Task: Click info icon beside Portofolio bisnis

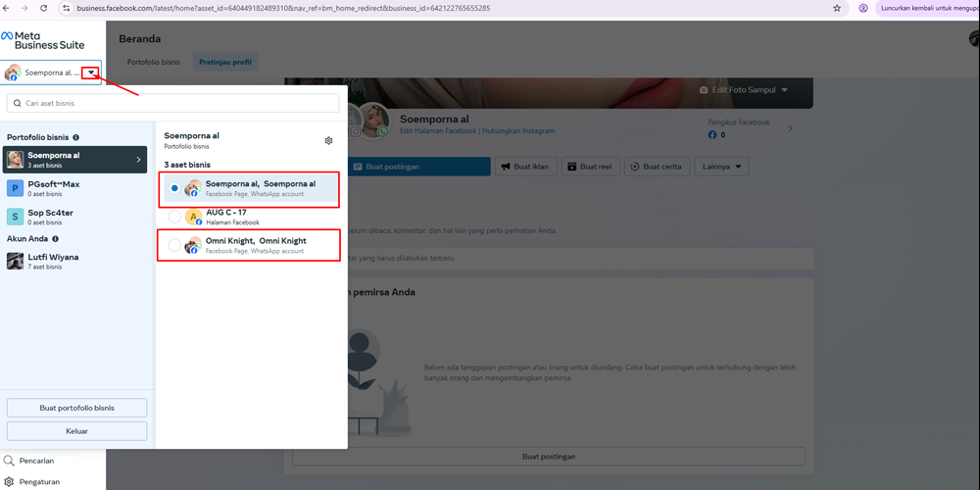Action: [x=75, y=137]
